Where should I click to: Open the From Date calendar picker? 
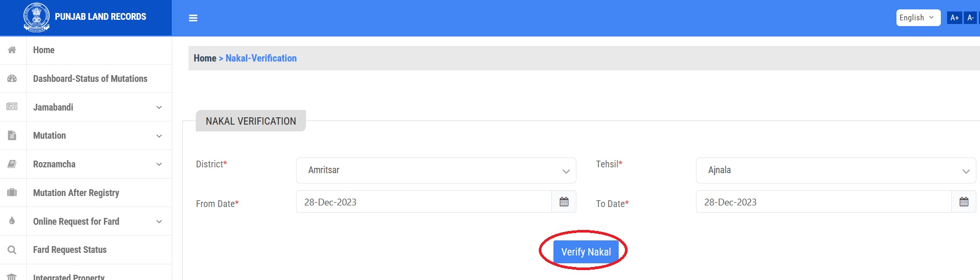(564, 202)
